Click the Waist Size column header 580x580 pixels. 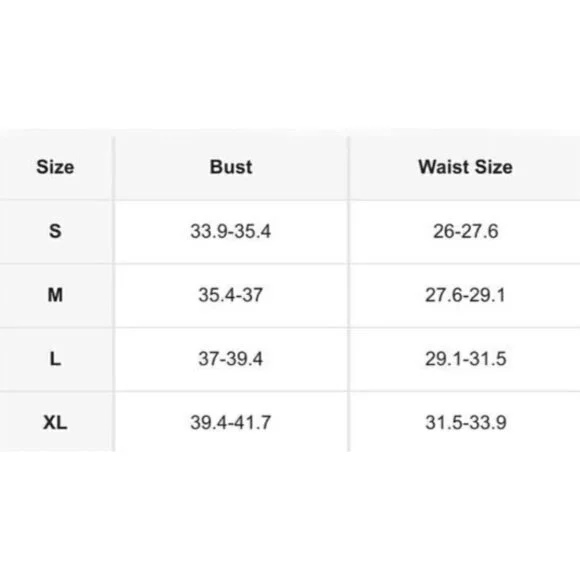[465, 167]
